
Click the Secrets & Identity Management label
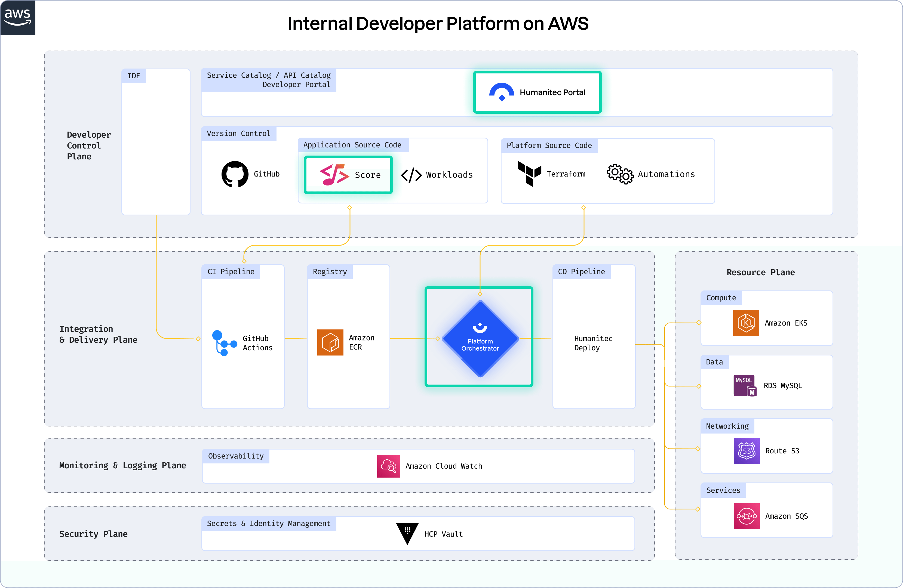click(269, 524)
